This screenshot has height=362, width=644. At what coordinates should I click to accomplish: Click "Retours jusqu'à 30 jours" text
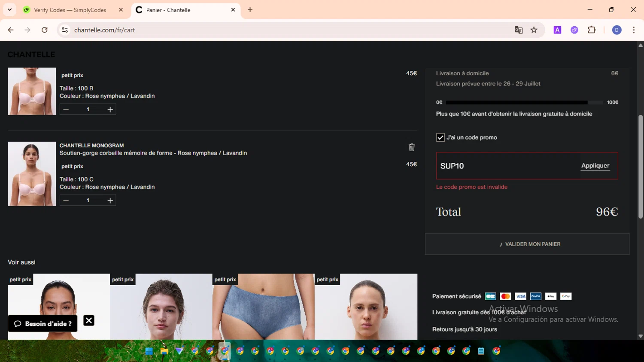pos(465,329)
